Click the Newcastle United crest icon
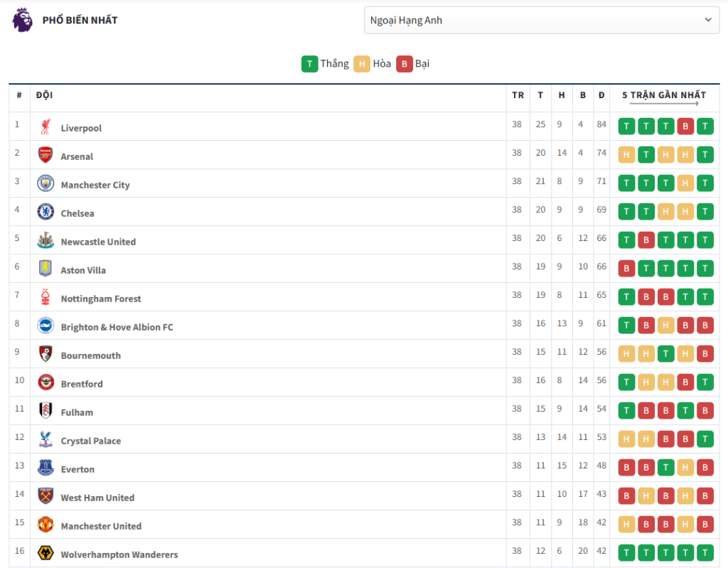The width and height of the screenshot is (728, 568). 45,240
